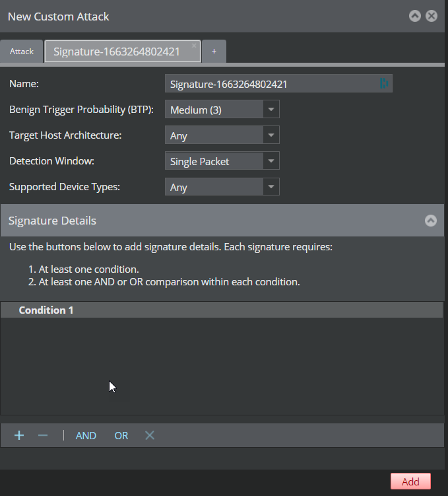Click the red Add button
Screen dimensions: 448x496
pyautogui.click(x=410, y=481)
